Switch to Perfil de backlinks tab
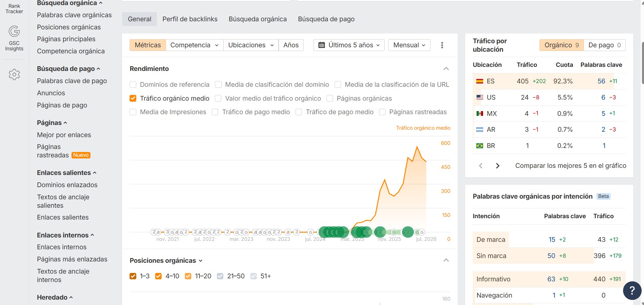The height and width of the screenshot is (305, 644). pos(190,19)
